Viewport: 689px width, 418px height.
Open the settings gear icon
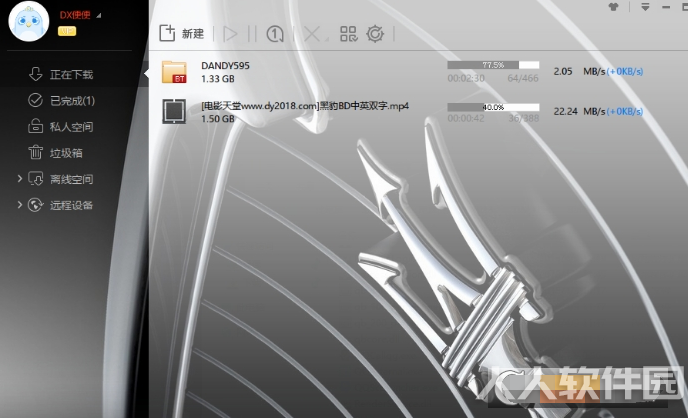[375, 34]
